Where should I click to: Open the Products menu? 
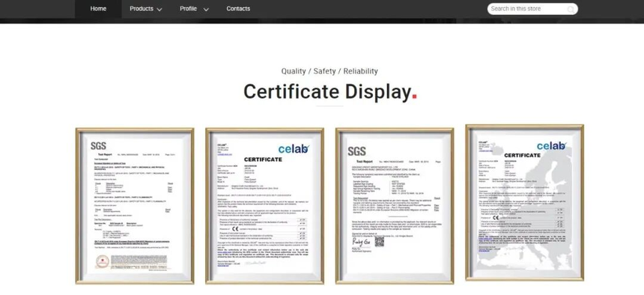(142, 9)
